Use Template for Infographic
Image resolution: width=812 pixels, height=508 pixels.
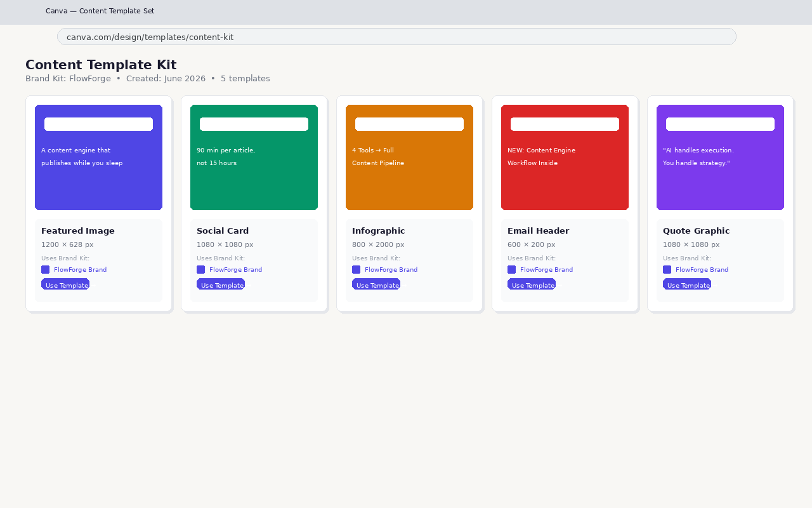coord(376,284)
